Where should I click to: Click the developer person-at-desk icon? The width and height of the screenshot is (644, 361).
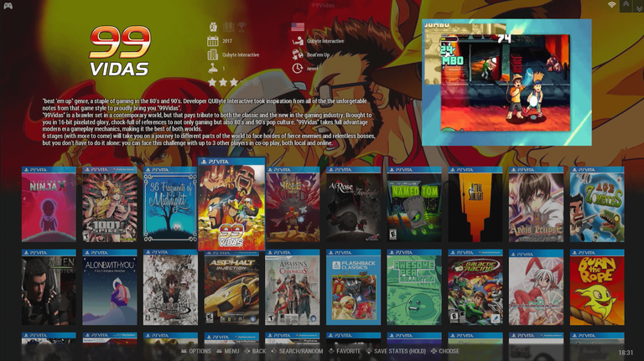pos(298,40)
